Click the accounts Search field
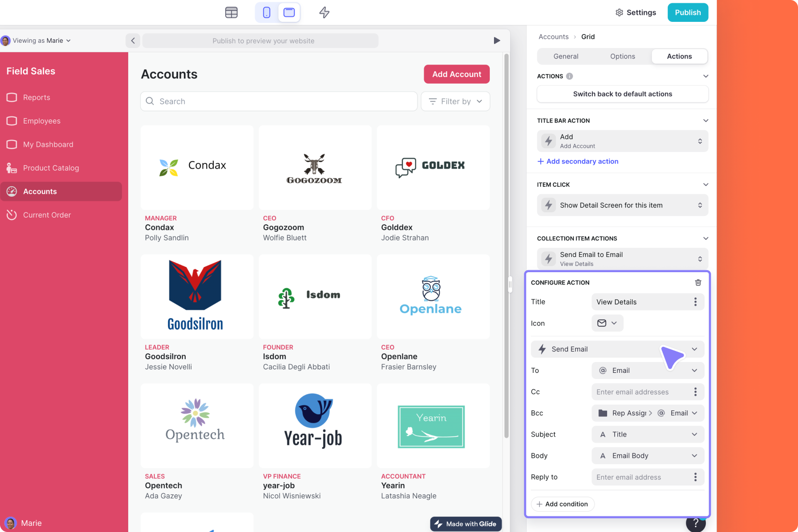The height and width of the screenshot is (532, 798). [279, 101]
